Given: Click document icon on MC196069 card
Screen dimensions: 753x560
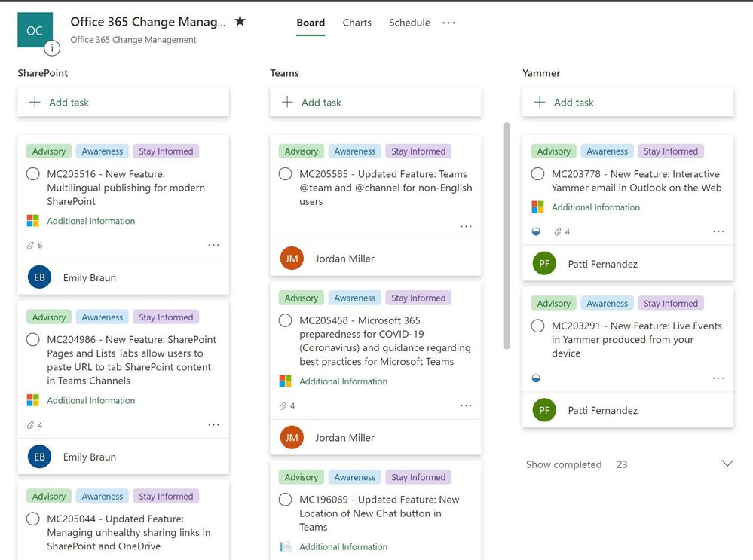Looking at the screenshot, I should pyautogui.click(x=285, y=546).
